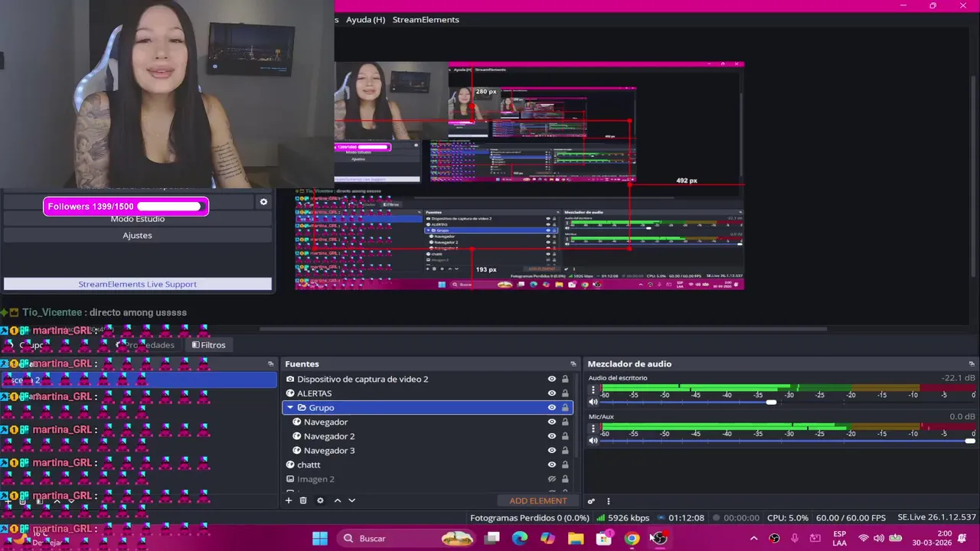The image size is (980, 551).
Task: Open Task View on the taskbar
Action: pos(492,538)
